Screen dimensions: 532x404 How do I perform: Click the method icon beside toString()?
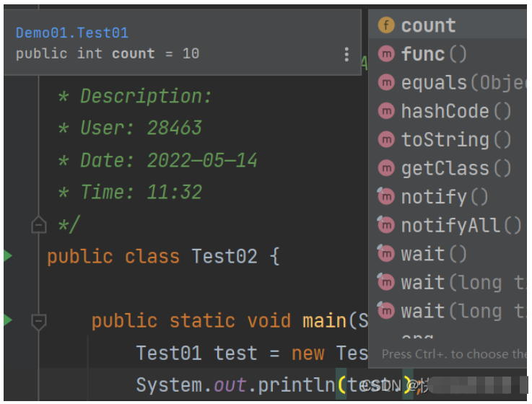click(386, 139)
